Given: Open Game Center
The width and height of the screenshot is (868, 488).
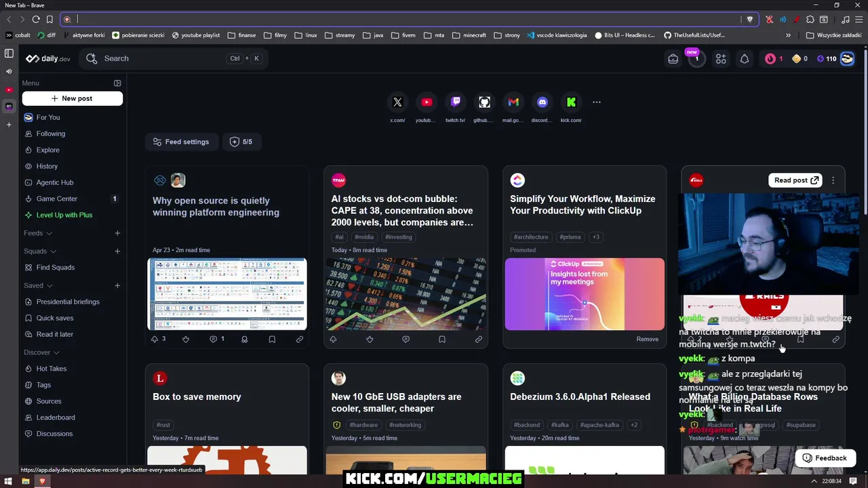Looking at the screenshot, I should click(73, 199).
